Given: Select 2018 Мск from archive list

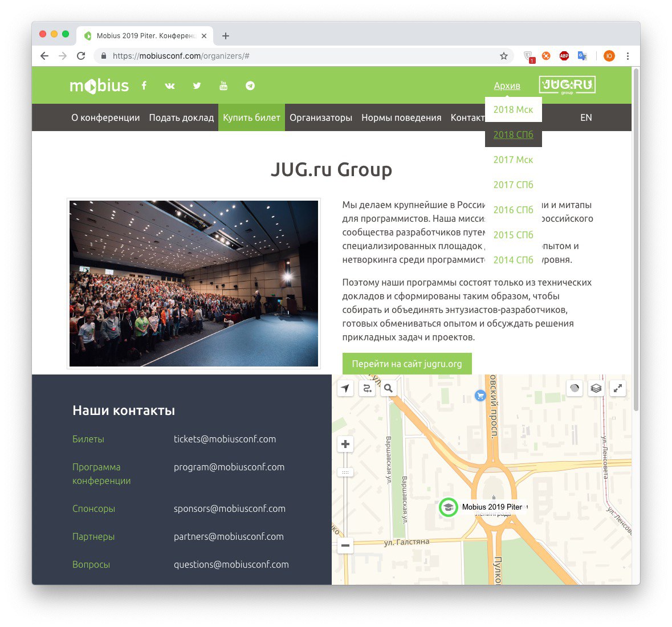Looking at the screenshot, I should click(514, 109).
